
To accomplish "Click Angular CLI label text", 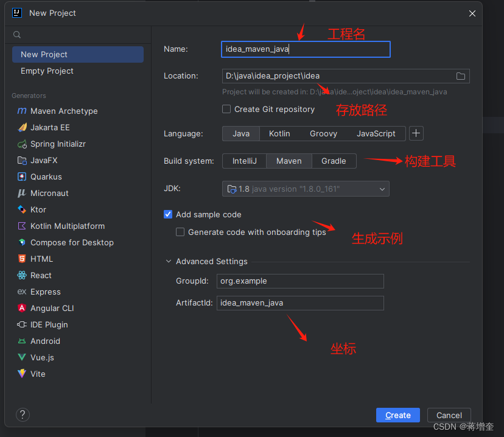I will point(52,308).
